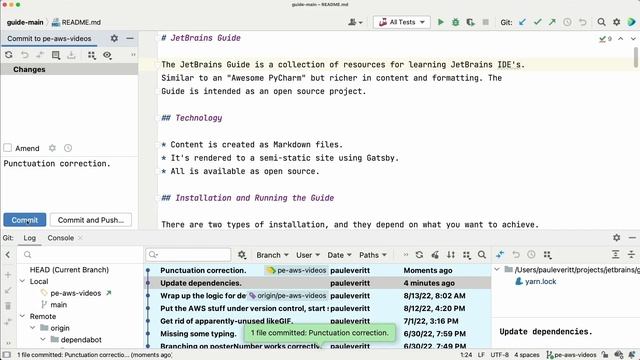Screen dimensions: 640x360
Task: Run with coverage icon in the toolbar
Action: 470,22
